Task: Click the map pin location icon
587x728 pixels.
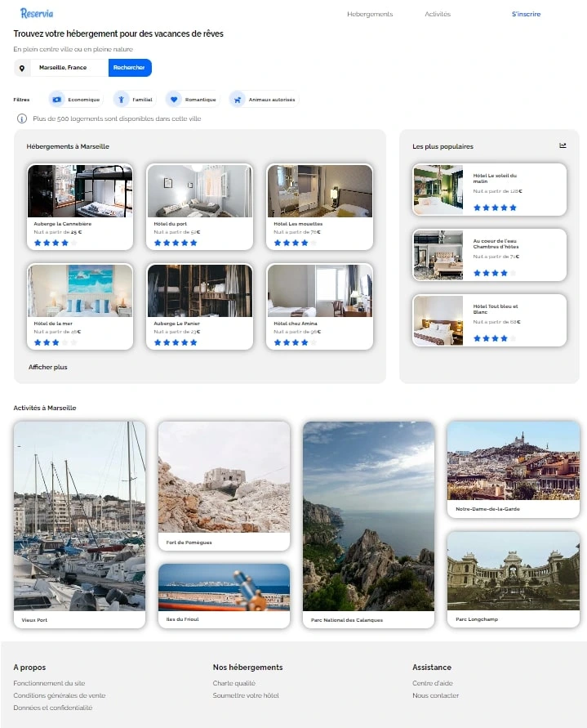Action: 22,68
